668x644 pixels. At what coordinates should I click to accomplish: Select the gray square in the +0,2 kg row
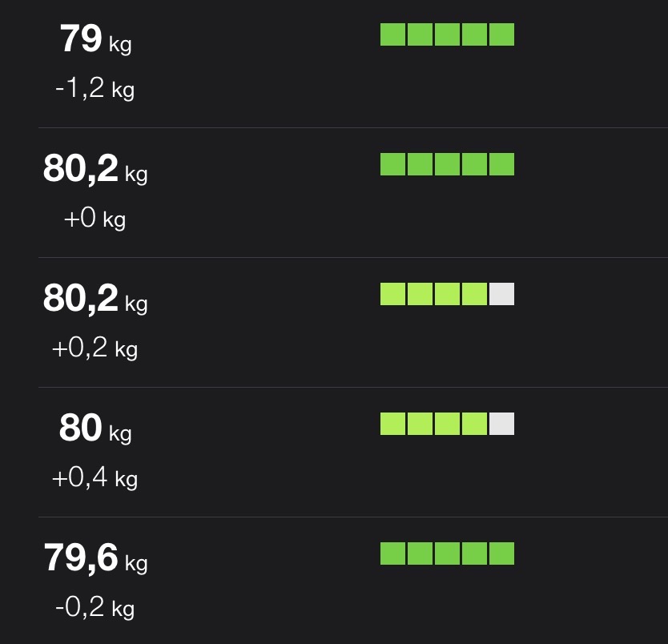501,294
